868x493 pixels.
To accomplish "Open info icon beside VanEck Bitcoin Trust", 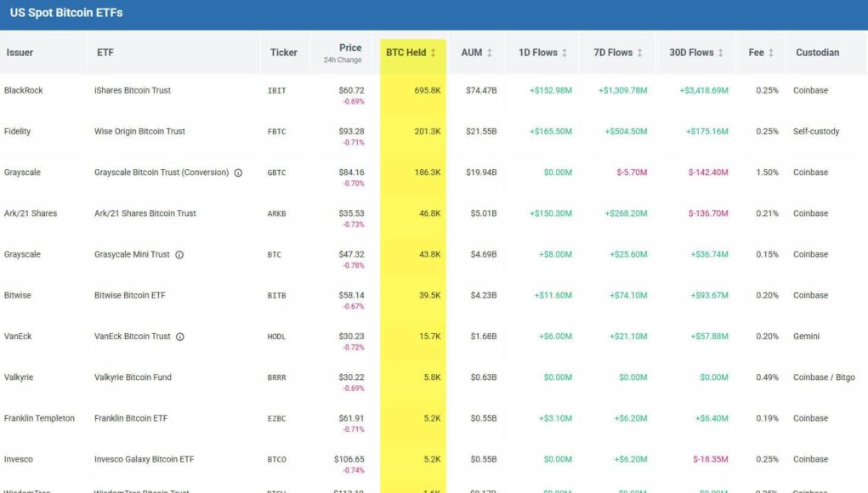I will [x=180, y=337].
